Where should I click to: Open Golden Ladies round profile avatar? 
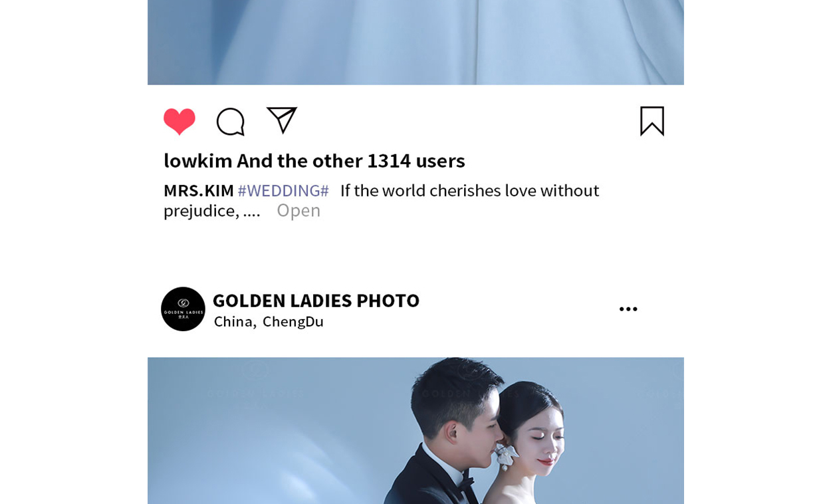183,309
